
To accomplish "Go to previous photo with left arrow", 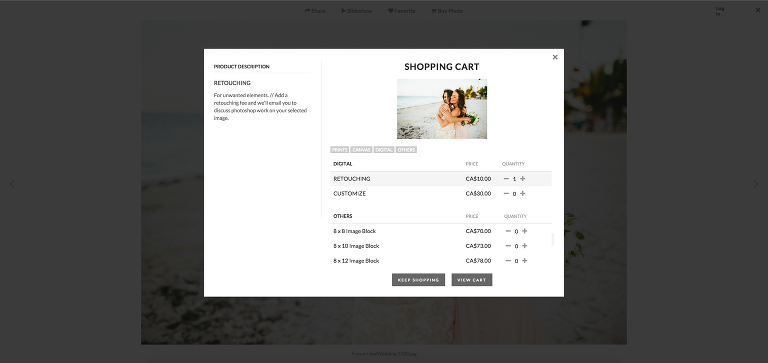I will [12, 184].
